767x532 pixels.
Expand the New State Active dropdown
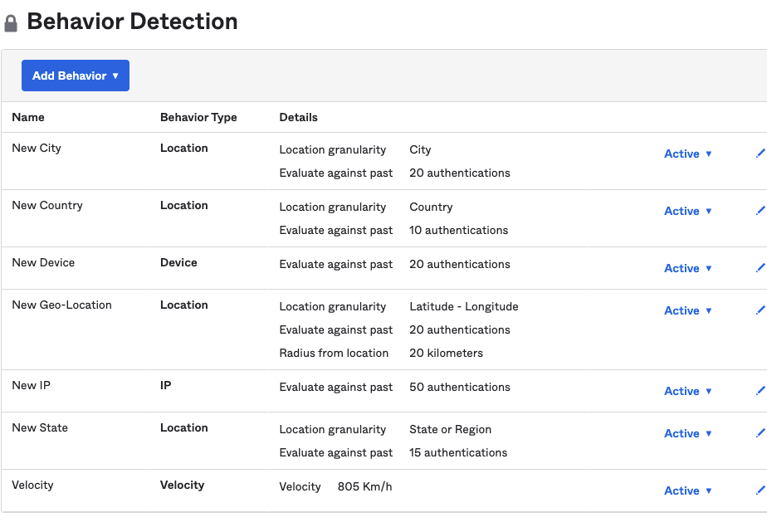point(688,433)
